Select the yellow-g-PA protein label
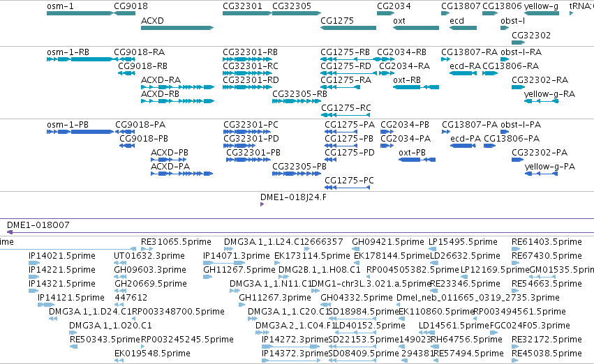This screenshot has width=594, height=364. 550,167
